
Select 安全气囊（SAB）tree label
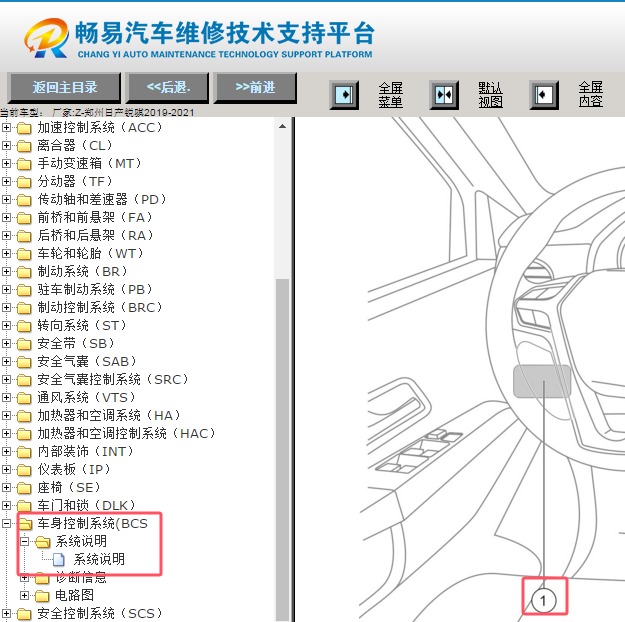[87, 361]
